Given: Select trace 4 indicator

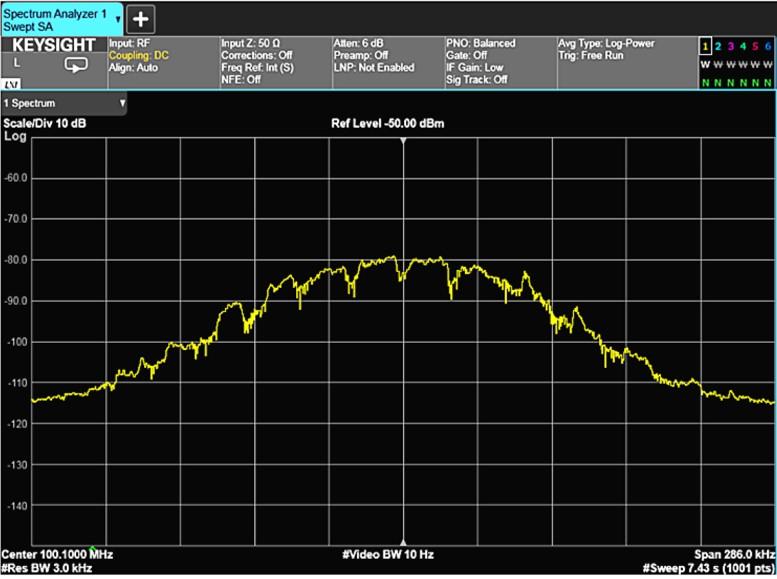Looking at the screenshot, I should coord(743,47).
